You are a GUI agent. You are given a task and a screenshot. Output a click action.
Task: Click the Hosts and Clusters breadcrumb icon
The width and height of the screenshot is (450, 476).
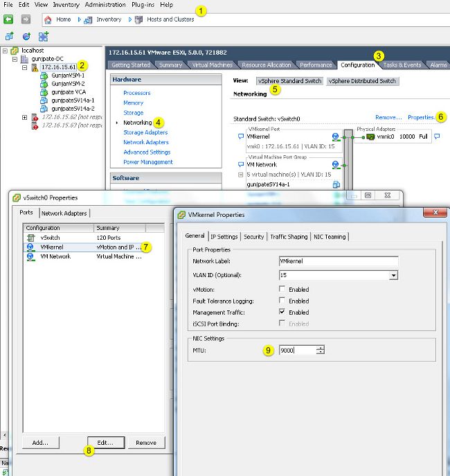(x=138, y=20)
